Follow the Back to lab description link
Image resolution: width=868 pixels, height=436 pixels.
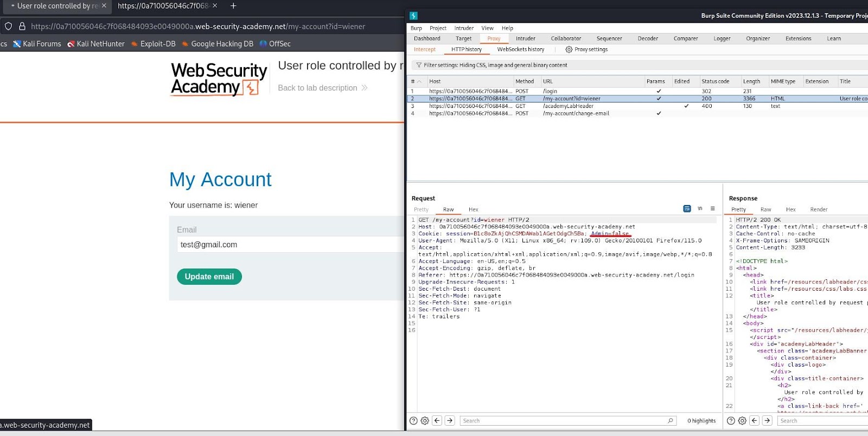coord(323,88)
